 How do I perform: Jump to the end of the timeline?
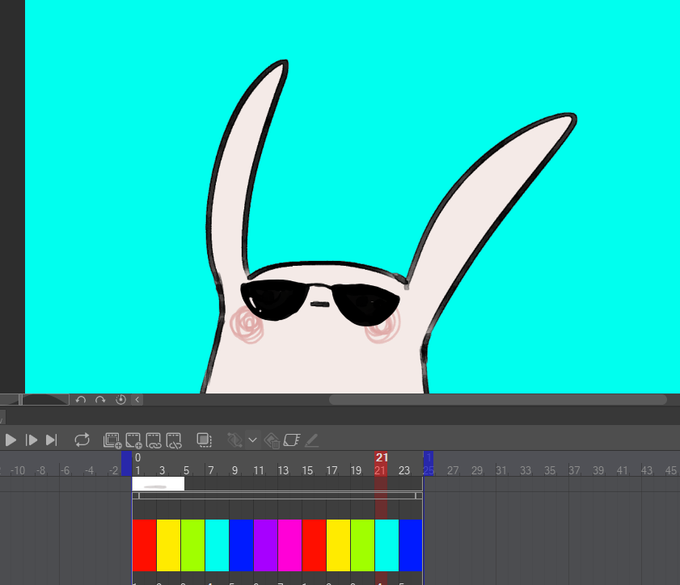(x=51, y=439)
